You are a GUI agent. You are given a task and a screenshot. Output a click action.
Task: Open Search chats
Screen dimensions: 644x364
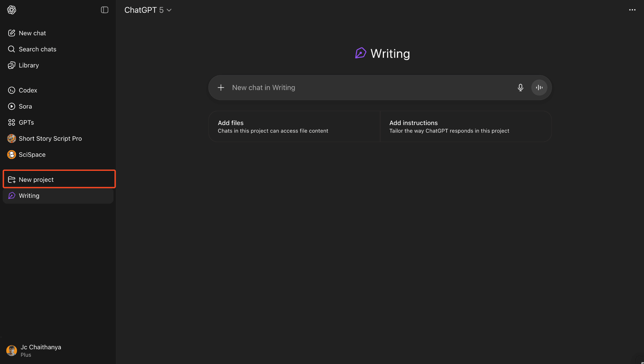click(37, 49)
